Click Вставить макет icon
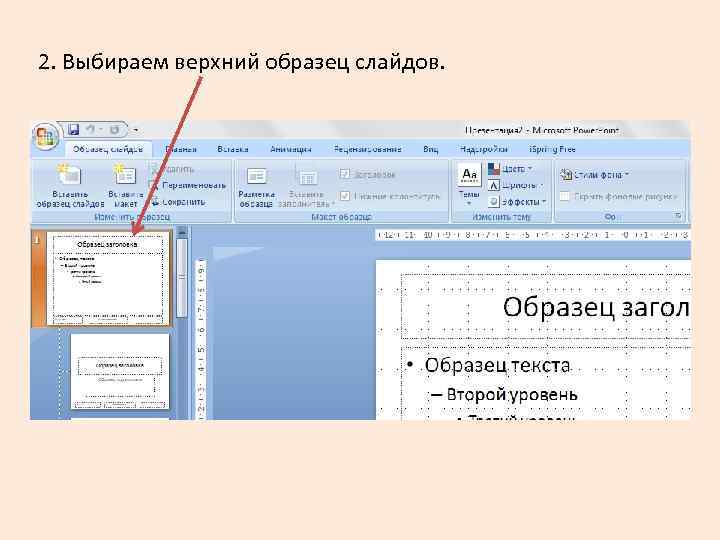Viewport: 720px width, 540px height. point(125,186)
